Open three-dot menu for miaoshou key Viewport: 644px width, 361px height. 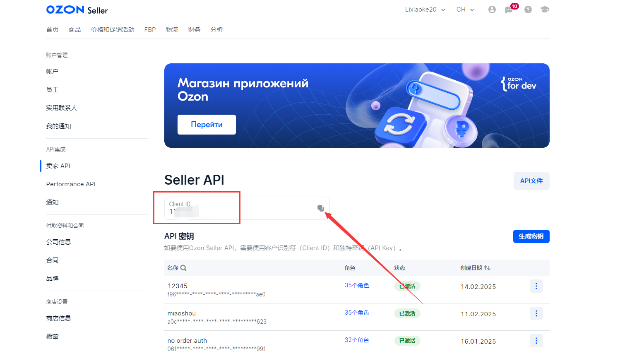pyautogui.click(x=536, y=313)
